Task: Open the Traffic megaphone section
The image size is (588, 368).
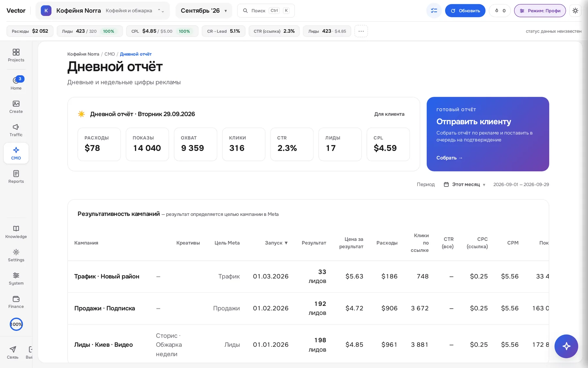Action: click(x=16, y=130)
